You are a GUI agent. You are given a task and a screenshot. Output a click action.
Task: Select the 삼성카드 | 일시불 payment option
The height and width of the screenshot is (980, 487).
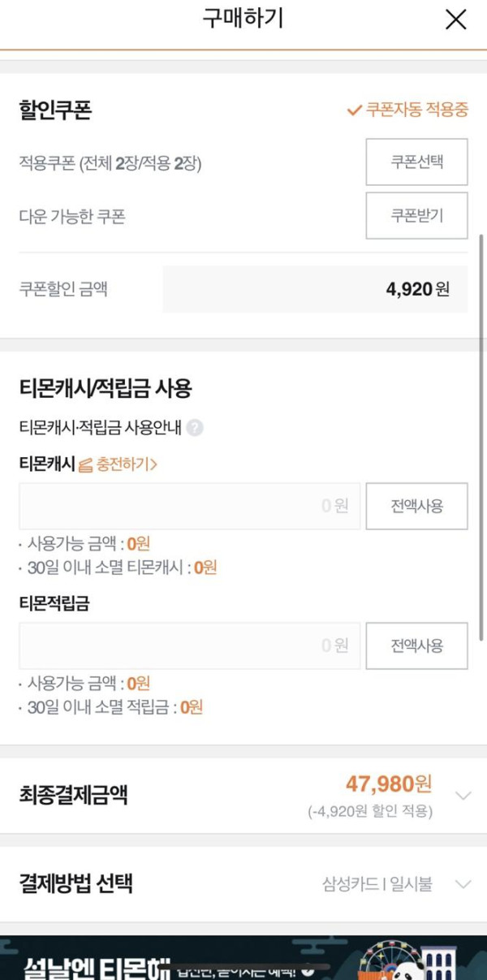(380, 884)
